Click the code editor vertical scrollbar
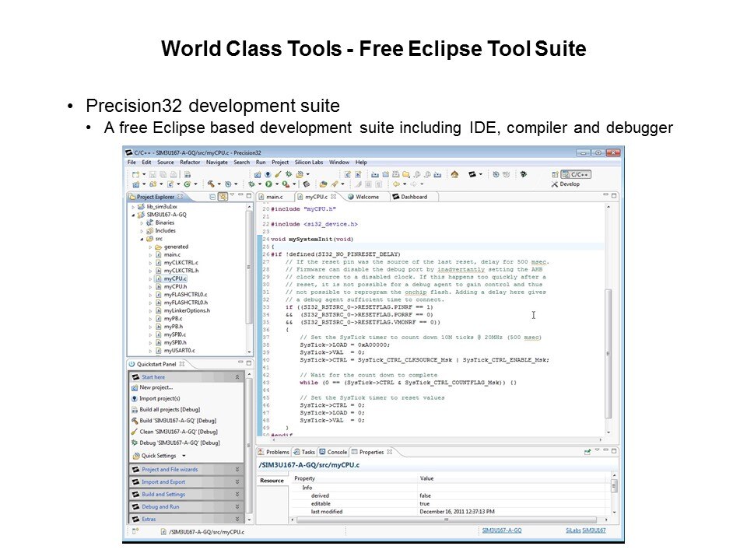Image resolution: width=747 pixels, height=560 pixels. [x=608, y=327]
